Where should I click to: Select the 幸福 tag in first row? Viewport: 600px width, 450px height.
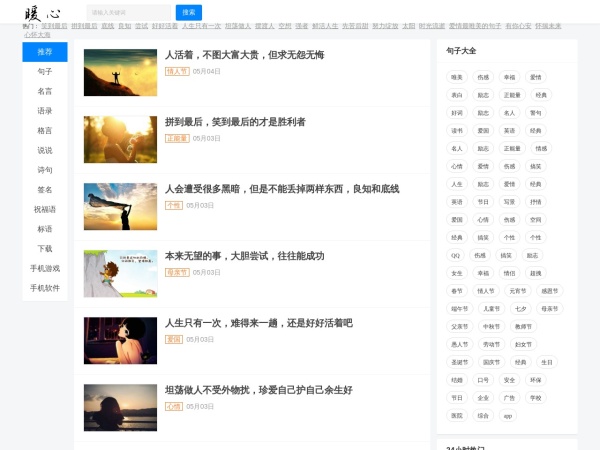tap(509, 77)
